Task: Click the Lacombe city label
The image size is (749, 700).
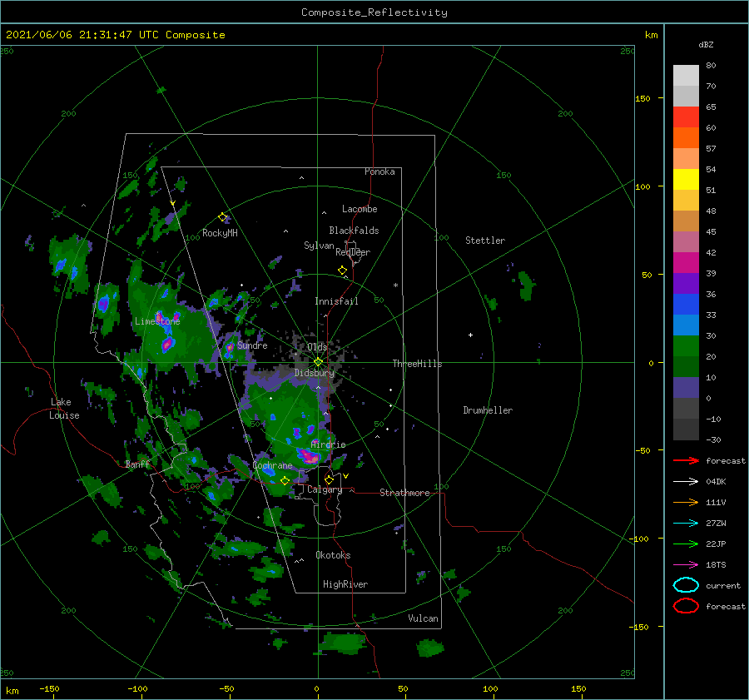Action: 360,209
